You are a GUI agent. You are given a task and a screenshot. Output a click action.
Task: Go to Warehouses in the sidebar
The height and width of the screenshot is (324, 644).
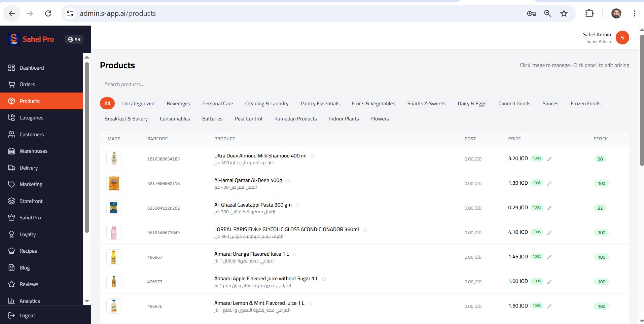41,151
